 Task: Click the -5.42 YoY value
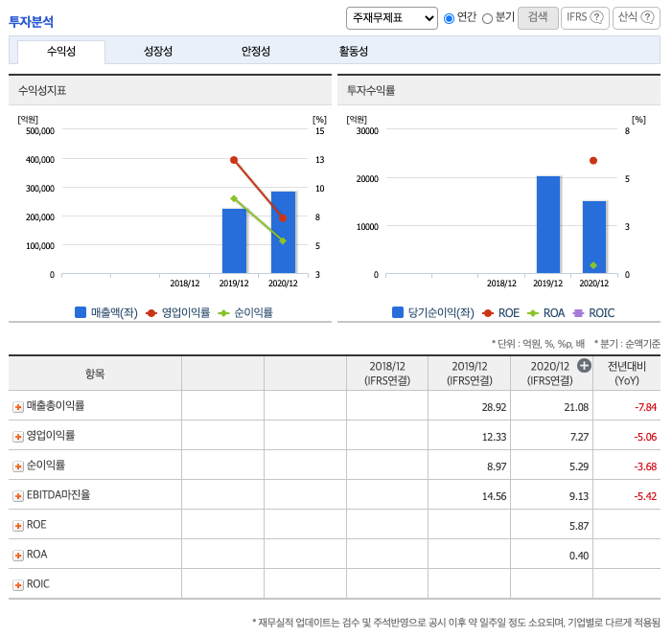tap(645, 496)
